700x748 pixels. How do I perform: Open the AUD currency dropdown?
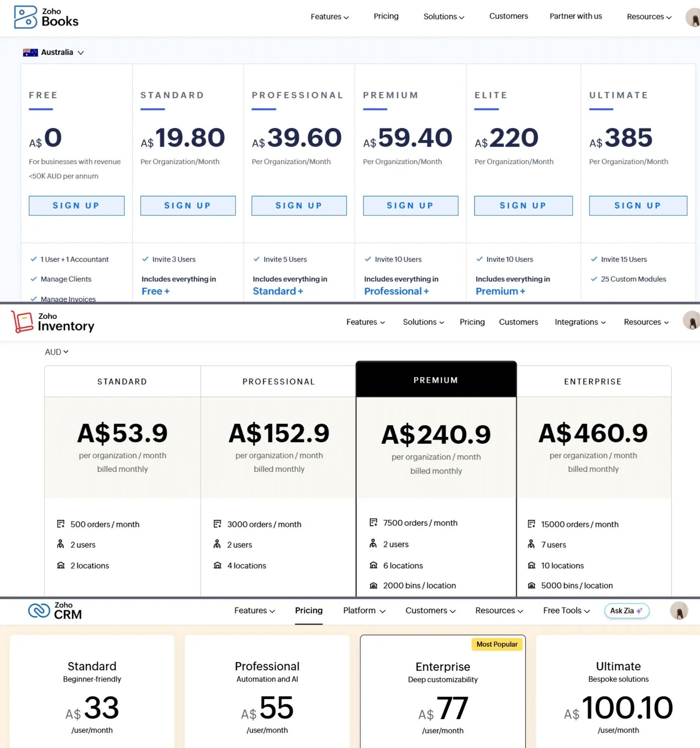pyautogui.click(x=56, y=352)
